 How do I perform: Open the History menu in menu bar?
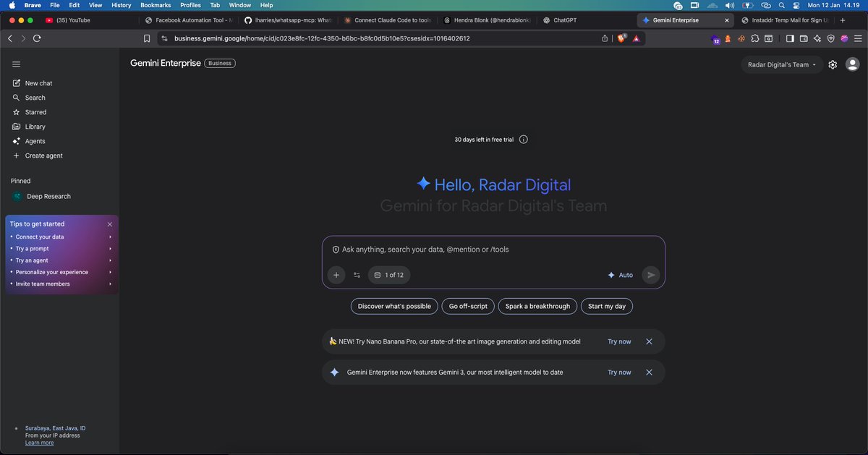122,5
